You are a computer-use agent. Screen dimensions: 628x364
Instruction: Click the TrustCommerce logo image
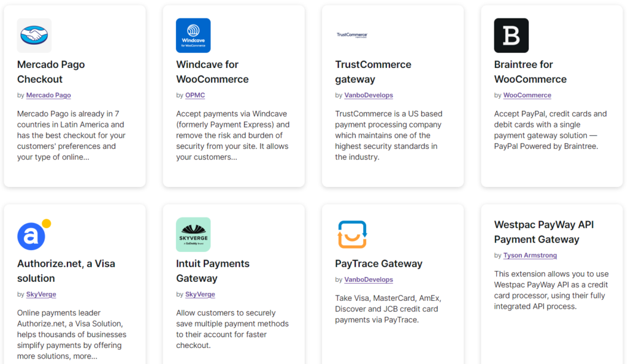(x=352, y=35)
